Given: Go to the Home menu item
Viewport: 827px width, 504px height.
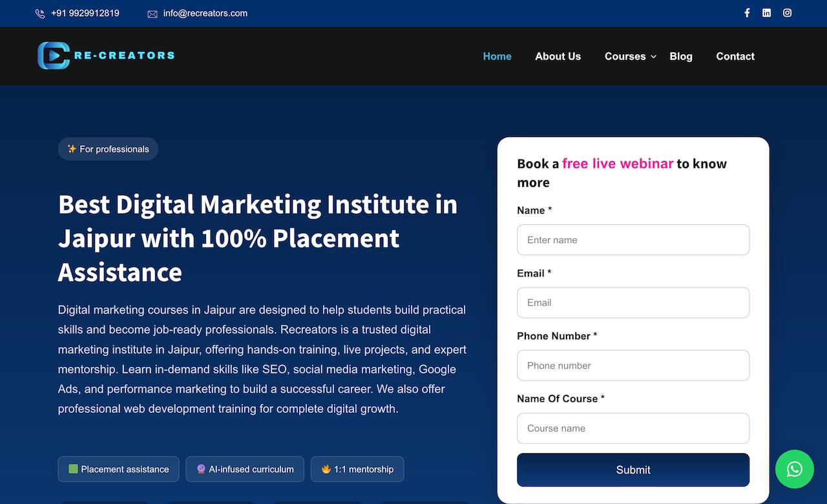Looking at the screenshot, I should 497,56.
